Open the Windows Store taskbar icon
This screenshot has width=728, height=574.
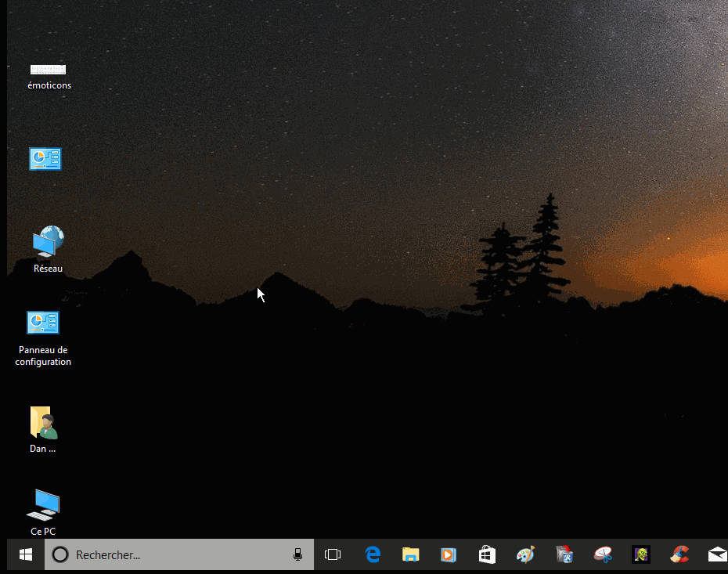[487, 554]
